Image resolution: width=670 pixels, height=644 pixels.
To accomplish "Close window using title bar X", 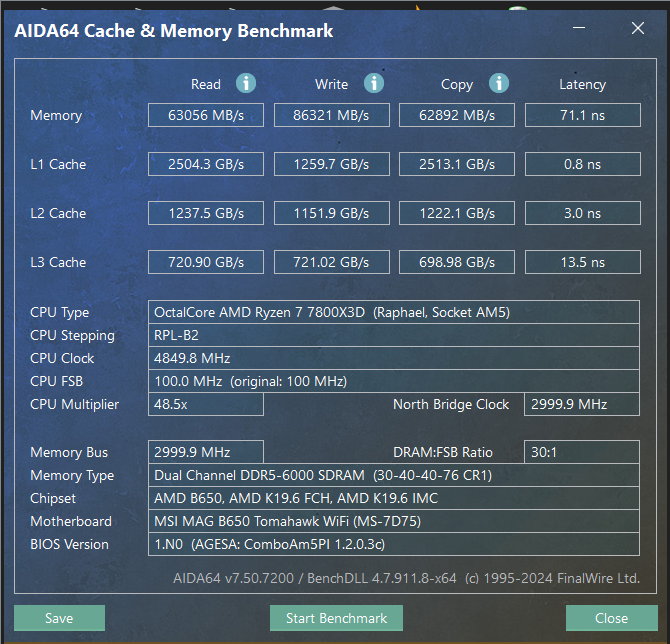I will (x=638, y=28).
